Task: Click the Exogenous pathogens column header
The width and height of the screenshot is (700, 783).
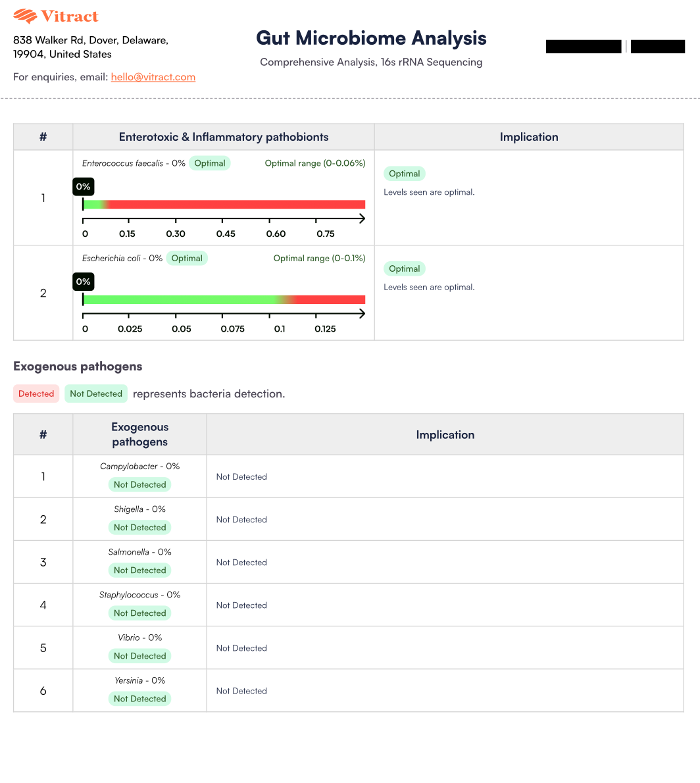Action: point(139,434)
